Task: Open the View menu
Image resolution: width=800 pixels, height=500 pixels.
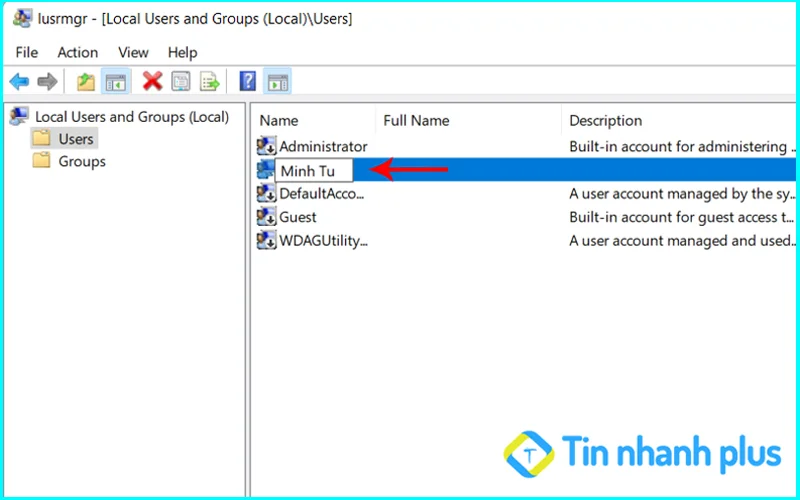Action: pos(133,53)
